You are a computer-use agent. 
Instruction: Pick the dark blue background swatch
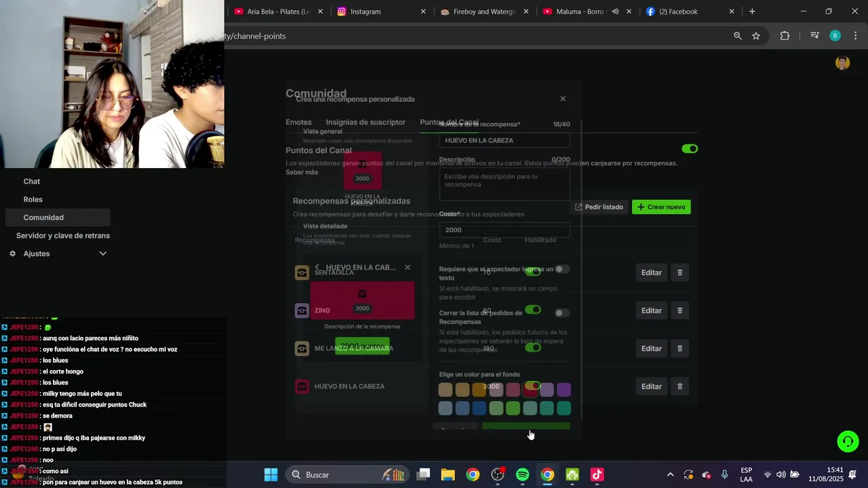pos(479,408)
